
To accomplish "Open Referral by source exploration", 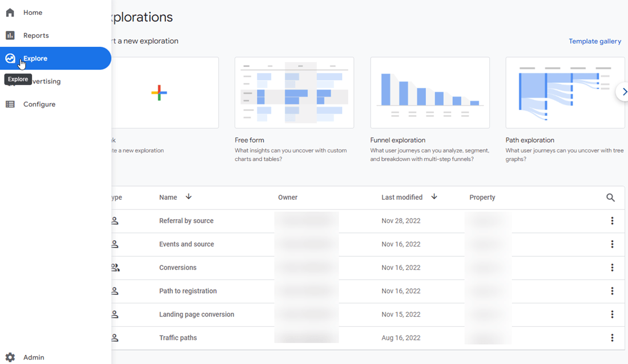I will point(186,221).
